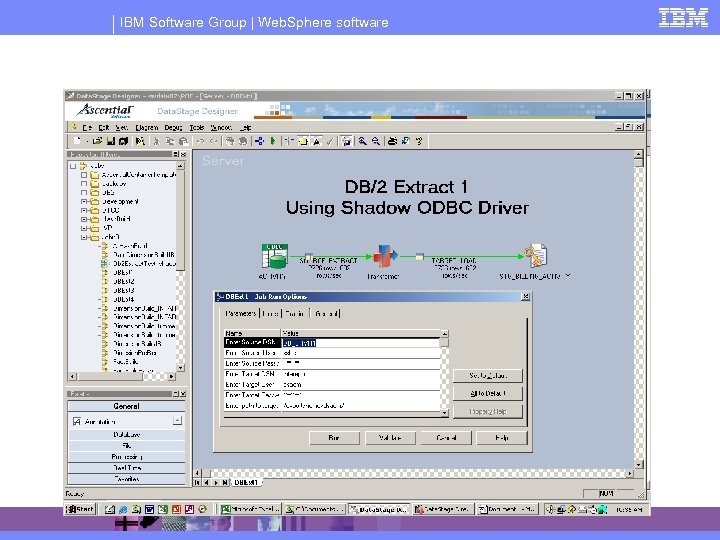
Task: Expand the Development folder in repository tree
Action: [84, 202]
